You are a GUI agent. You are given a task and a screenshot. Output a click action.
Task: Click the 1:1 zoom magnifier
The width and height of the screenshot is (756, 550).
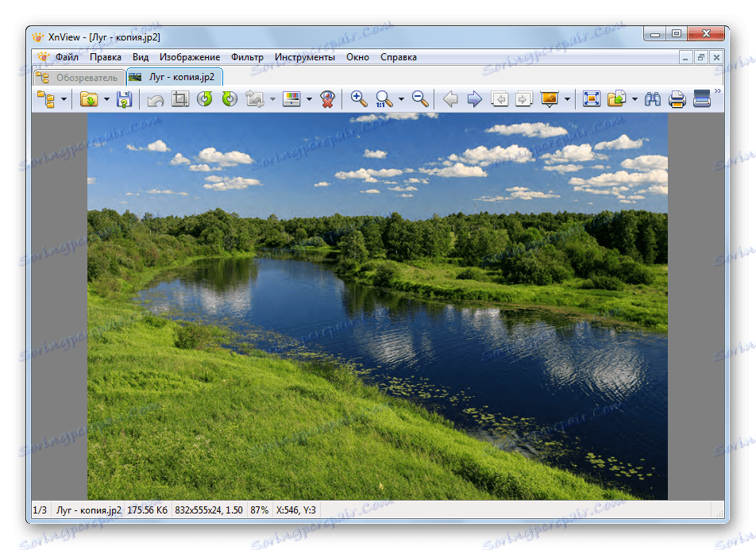click(x=384, y=99)
